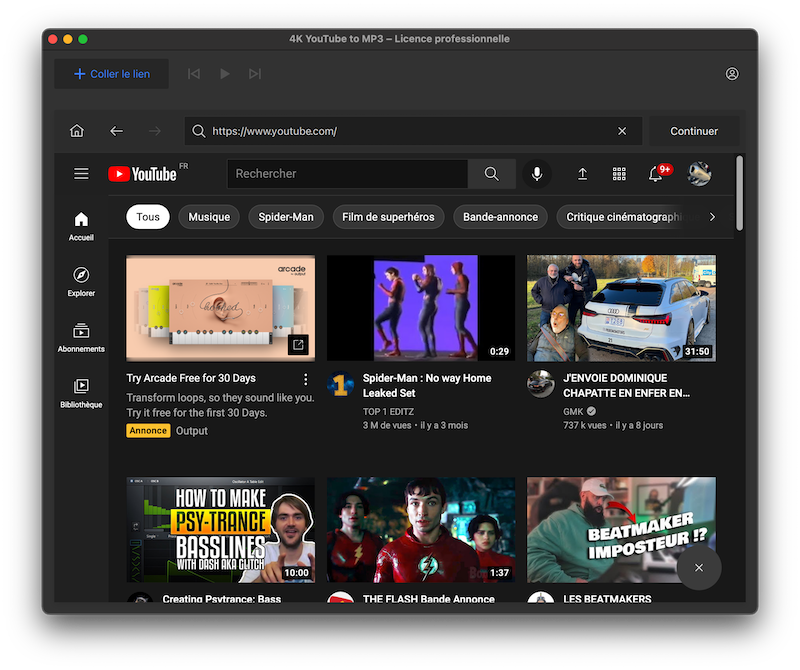
Task: Select the Film de superhéros chip
Action: pyautogui.click(x=388, y=217)
